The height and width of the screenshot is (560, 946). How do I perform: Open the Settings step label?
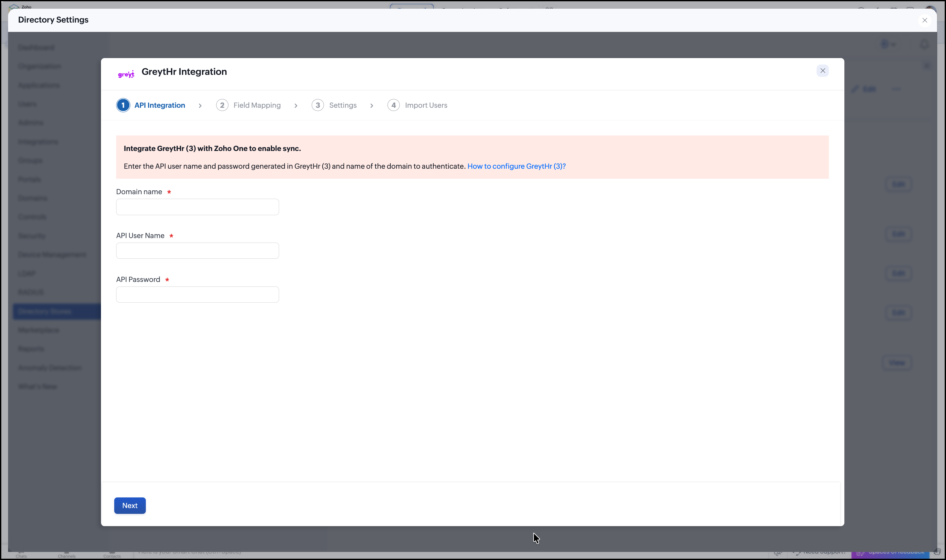tap(343, 105)
